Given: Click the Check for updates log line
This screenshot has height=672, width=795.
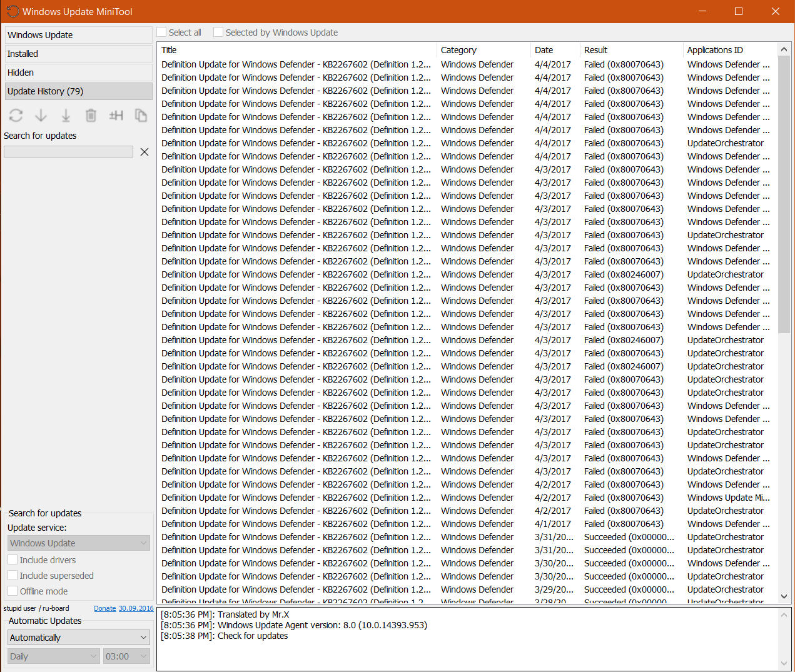Looking at the screenshot, I should [225, 636].
